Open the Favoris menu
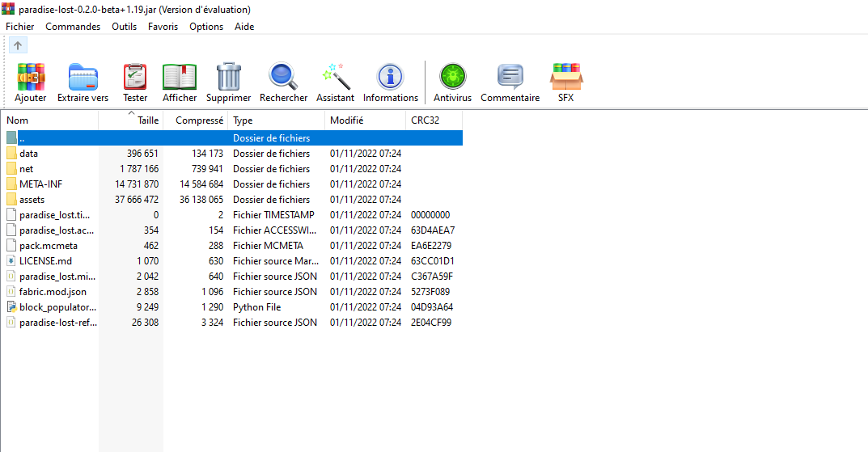Image resolution: width=868 pixels, height=452 pixels. tap(163, 27)
